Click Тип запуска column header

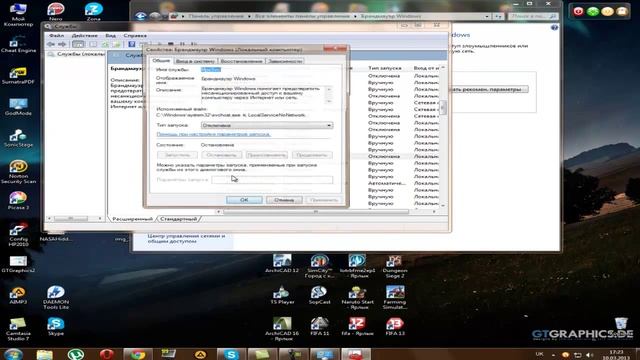point(384,68)
